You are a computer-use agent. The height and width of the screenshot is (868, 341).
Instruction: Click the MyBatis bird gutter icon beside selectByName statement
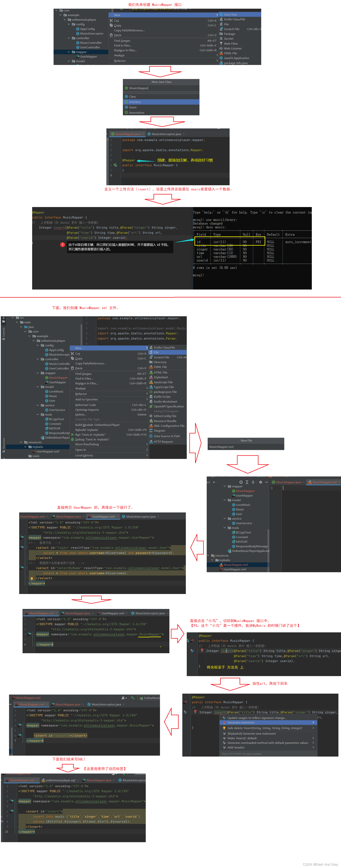tap(22, 568)
